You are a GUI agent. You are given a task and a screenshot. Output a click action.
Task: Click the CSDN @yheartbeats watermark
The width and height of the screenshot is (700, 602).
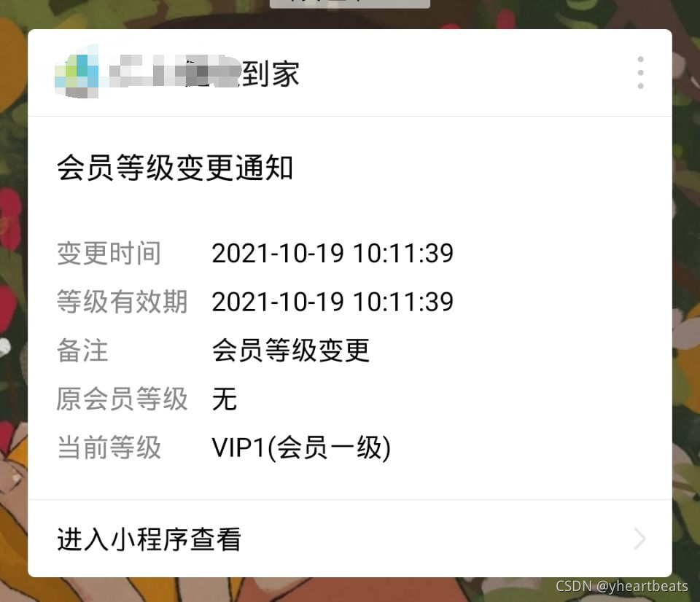click(621, 586)
